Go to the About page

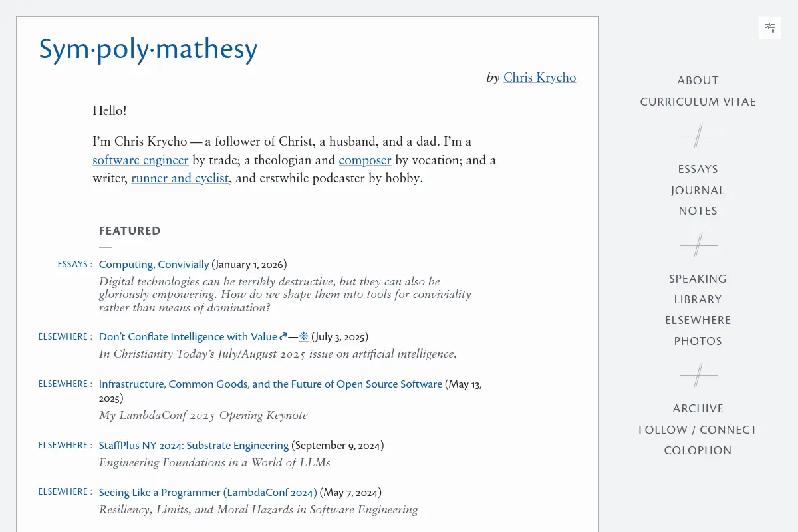pyautogui.click(x=698, y=80)
